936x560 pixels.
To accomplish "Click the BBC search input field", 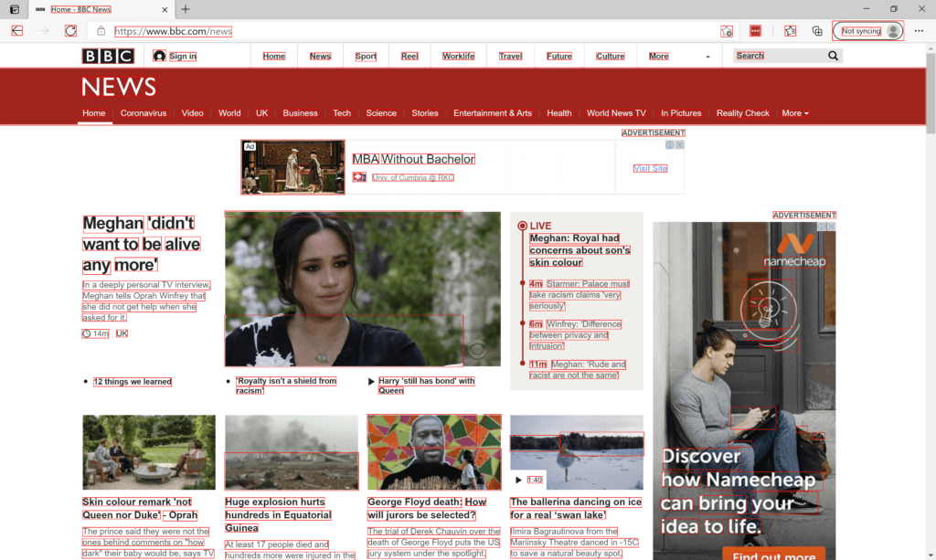I will (777, 56).
